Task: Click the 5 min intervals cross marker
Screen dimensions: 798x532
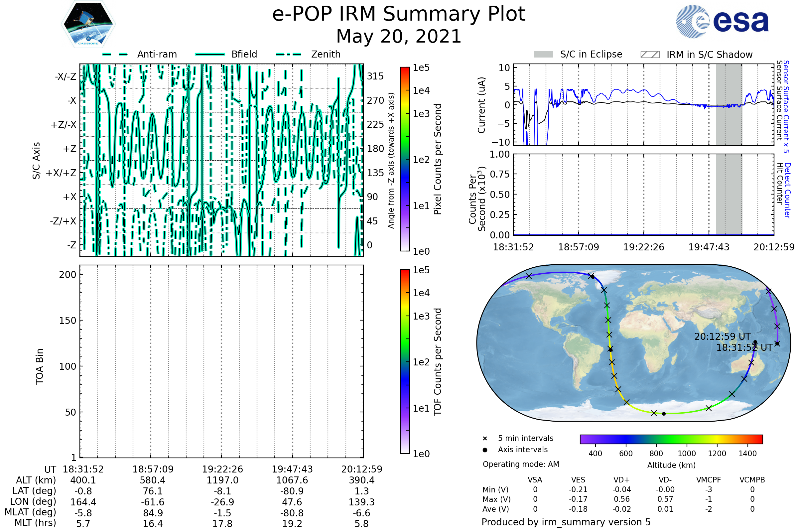Action: tap(485, 439)
